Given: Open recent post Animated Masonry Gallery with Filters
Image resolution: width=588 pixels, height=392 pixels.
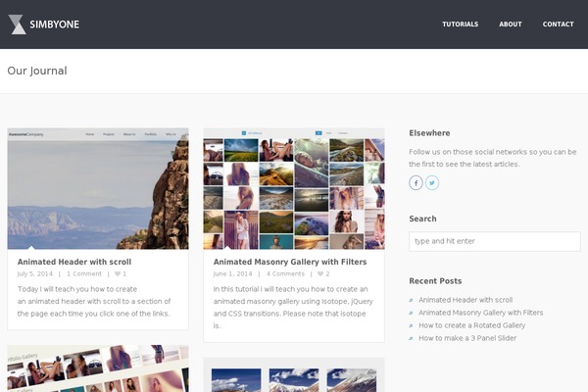Looking at the screenshot, I should [481, 313].
